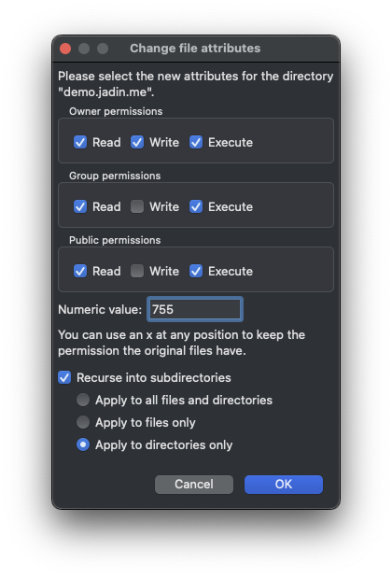Select Apply to files only option
392x578 pixels.
click(83, 422)
